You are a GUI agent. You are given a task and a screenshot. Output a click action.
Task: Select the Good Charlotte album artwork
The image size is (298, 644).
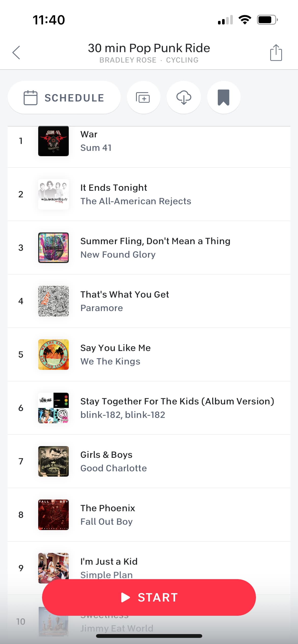tap(53, 461)
